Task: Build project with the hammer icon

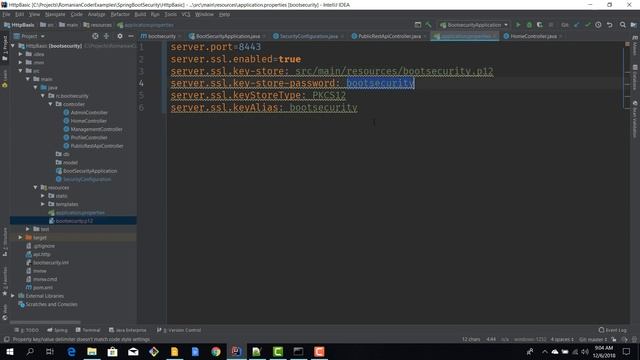Action: tap(428, 25)
